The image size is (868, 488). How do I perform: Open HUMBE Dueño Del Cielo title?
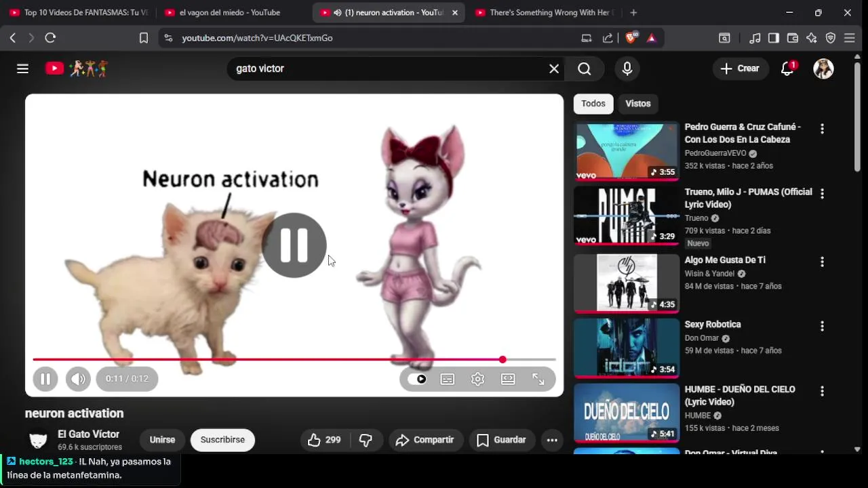tap(740, 396)
